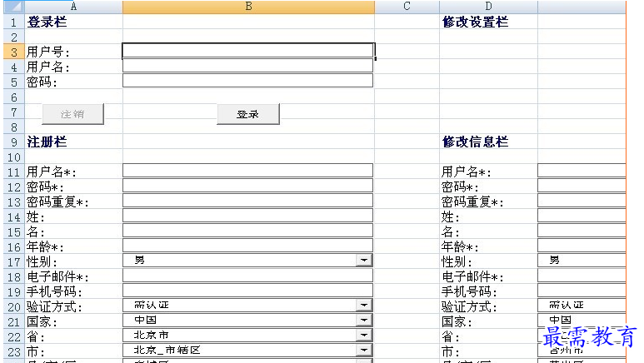This screenshot has width=644, height=363.
Task: Select row 20 header
Action: tap(14, 306)
